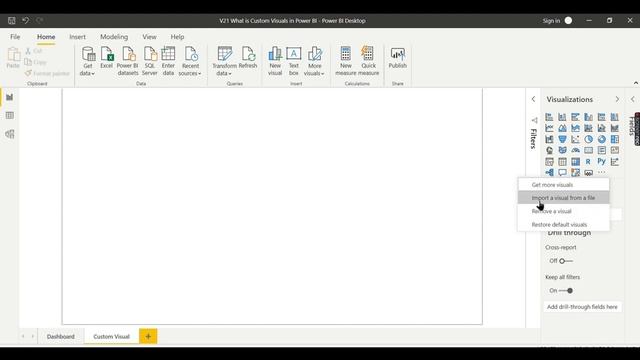
Task: Switch to the View ribbon tab
Action: point(149,37)
